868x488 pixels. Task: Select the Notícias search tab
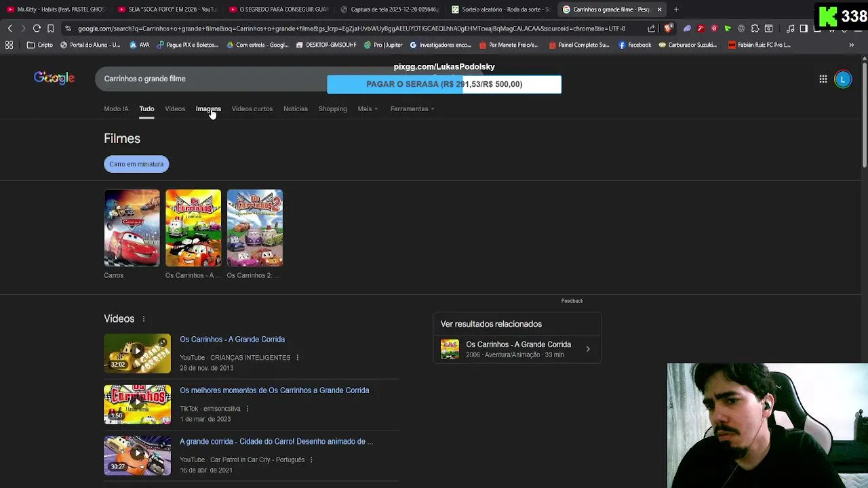(296, 108)
